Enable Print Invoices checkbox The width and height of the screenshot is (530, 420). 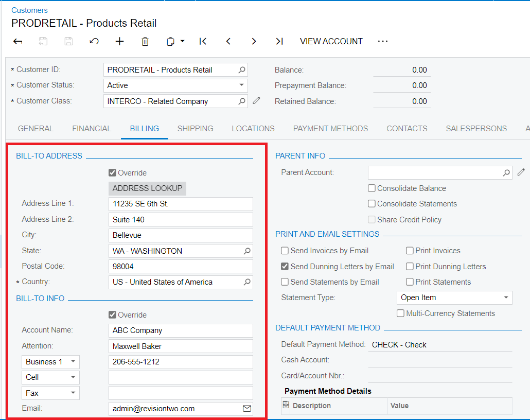click(x=410, y=251)
